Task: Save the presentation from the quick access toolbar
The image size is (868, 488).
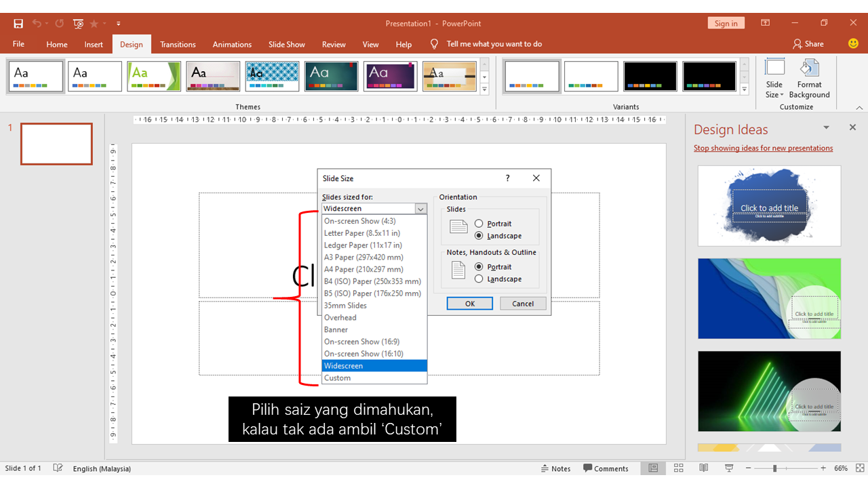Action: point(18,23)
